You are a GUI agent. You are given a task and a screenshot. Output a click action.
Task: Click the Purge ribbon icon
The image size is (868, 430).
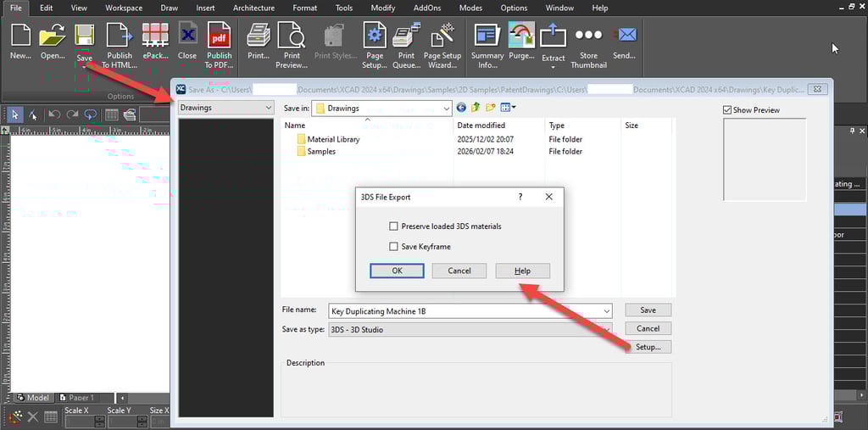coord(521,36)
